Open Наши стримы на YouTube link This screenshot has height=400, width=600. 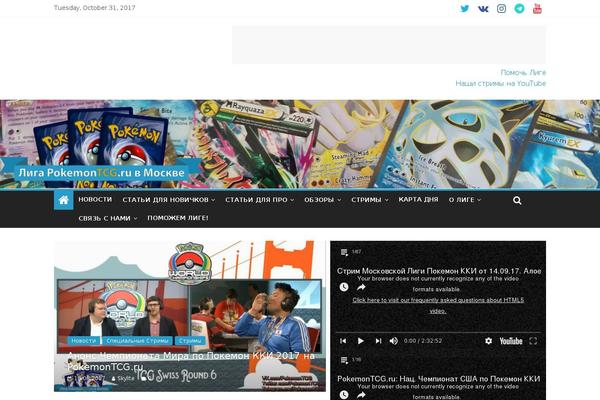pyautogui.click(x=501, y=83)
